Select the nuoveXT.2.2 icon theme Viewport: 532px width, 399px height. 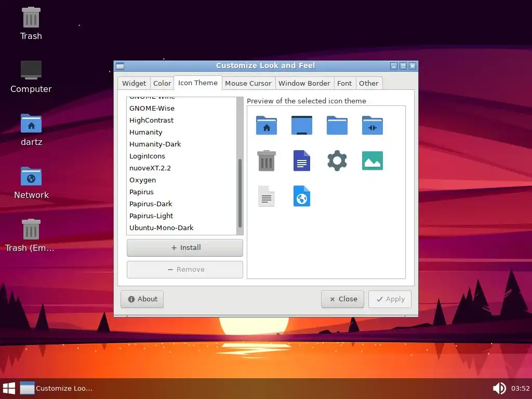pyautogui.click(x=181, y=168)
